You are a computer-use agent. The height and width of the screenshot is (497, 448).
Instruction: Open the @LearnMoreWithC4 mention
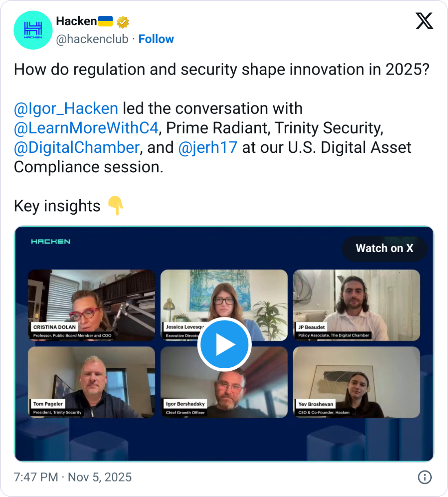tap(86, 128)
